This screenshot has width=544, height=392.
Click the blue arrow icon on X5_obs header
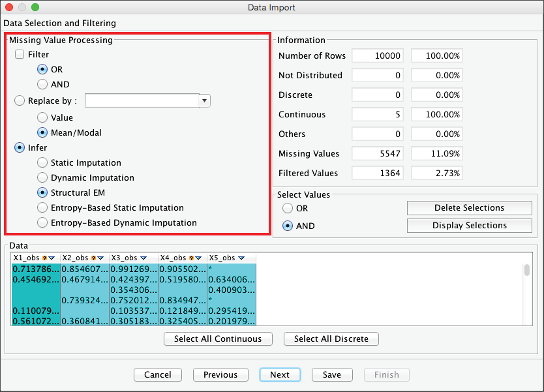click(241, 258)
